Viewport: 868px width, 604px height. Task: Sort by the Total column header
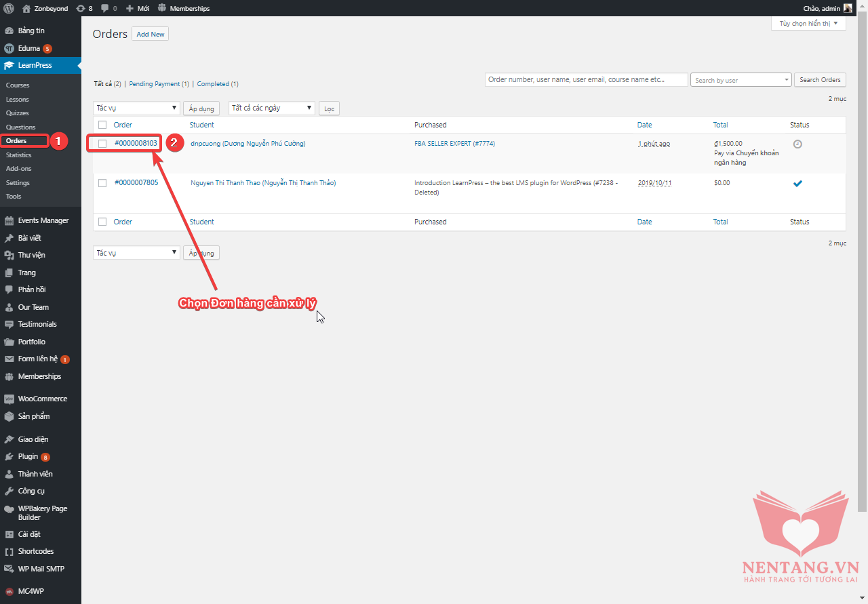point(720,125)
